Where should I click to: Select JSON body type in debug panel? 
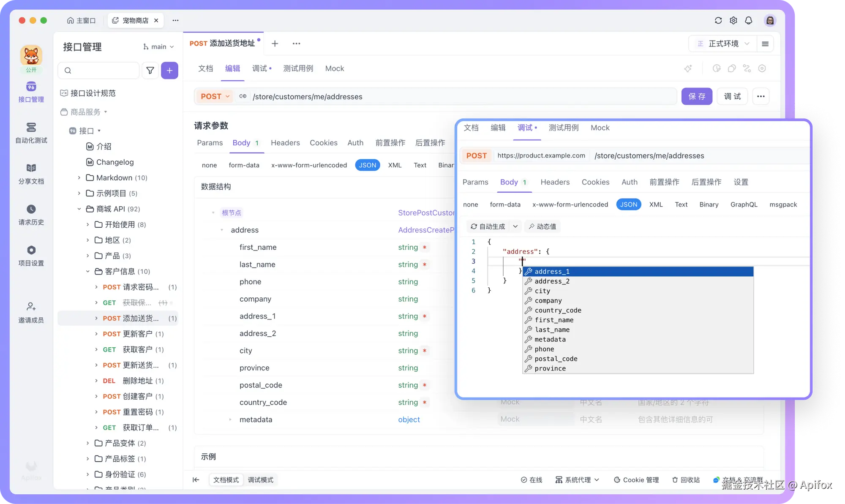pyautogui.click(x=628, y=204)
